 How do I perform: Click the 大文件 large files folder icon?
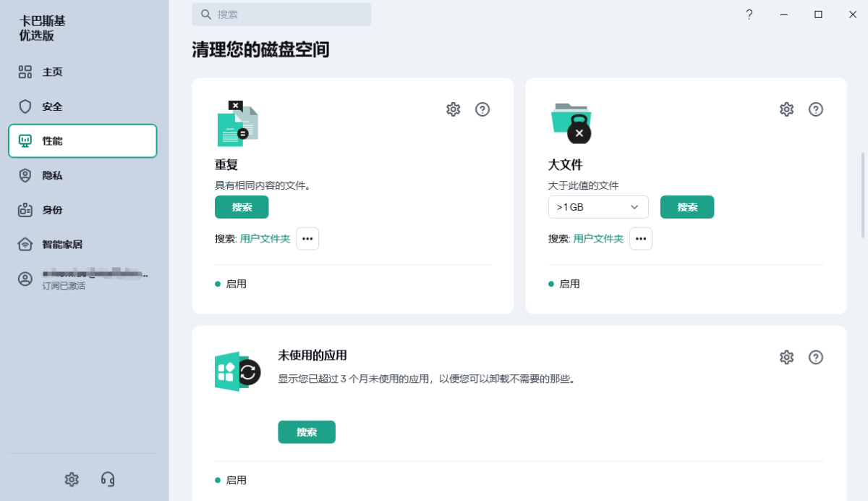click(570, 122)
